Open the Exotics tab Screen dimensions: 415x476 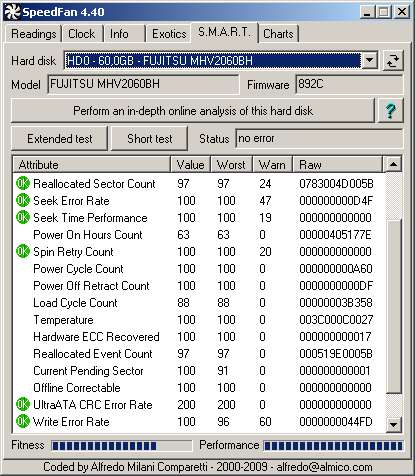pyautogui.click(x=168, y=34)
